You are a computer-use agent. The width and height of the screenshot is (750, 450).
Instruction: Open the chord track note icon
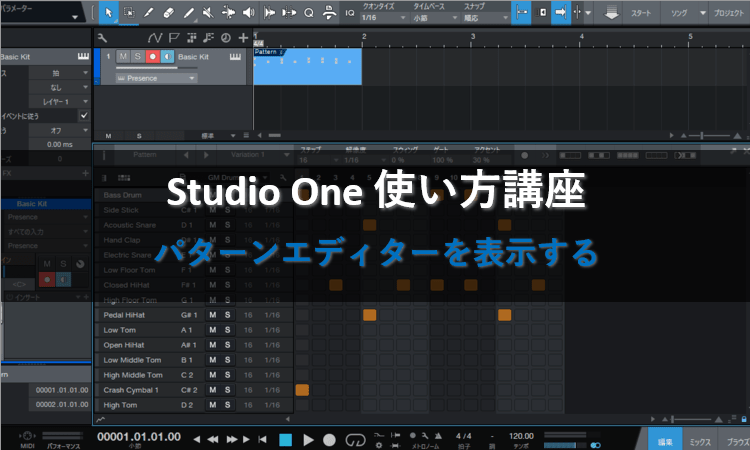coord(208,38)
